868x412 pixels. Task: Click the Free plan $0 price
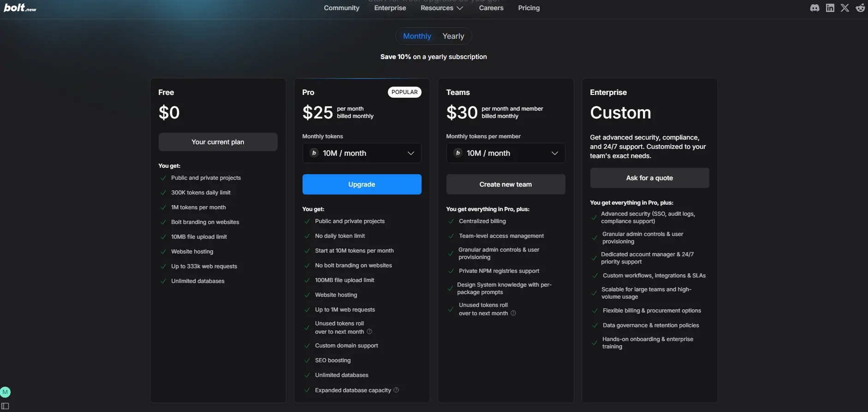tap(169, 112)
